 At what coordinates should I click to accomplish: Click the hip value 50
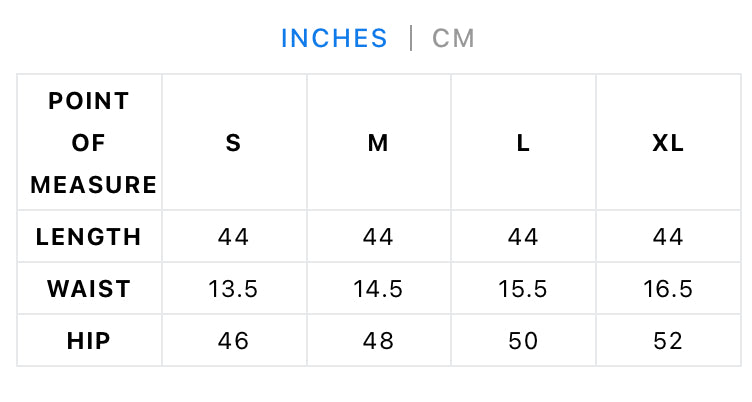[x=523, y=341]
